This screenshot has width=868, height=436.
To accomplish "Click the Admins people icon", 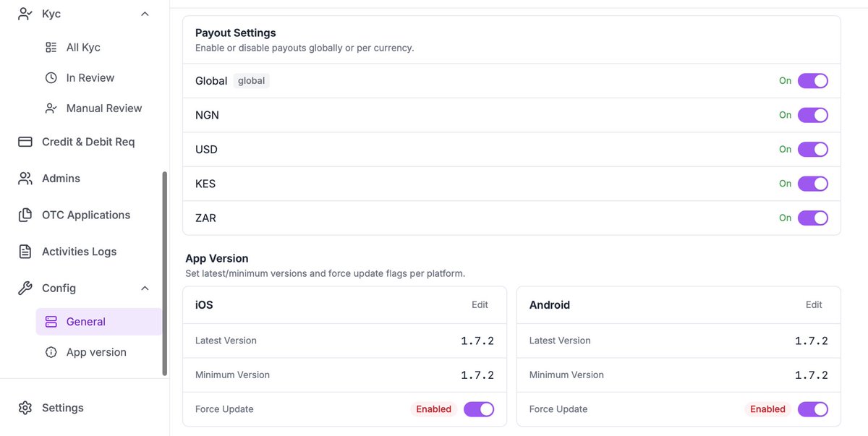I will pos(25,178).
